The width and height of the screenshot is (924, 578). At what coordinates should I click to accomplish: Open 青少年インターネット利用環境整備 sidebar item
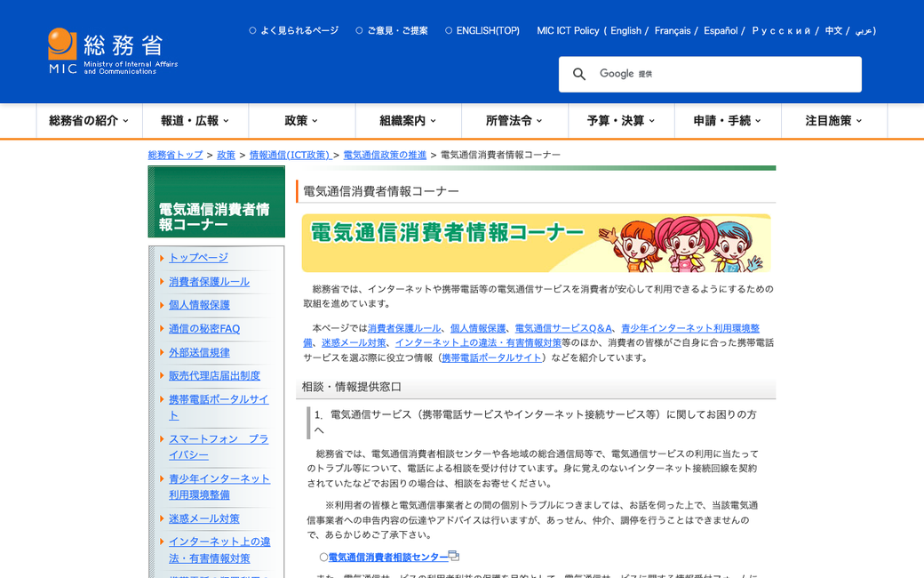coord(219,486)
